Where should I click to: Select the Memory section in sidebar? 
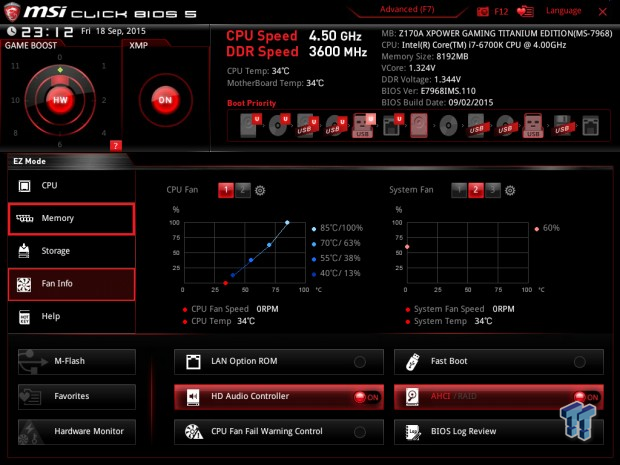[x=72, y=219]
